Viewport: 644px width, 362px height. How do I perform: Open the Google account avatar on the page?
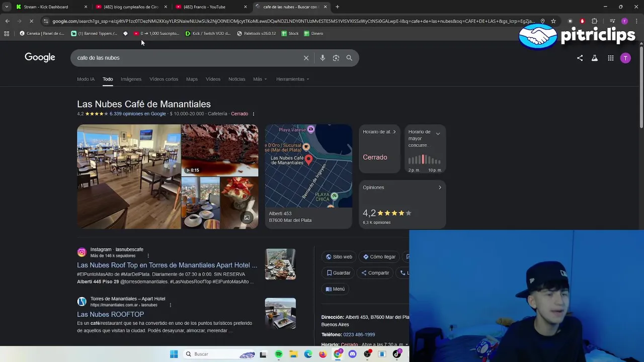625,58
